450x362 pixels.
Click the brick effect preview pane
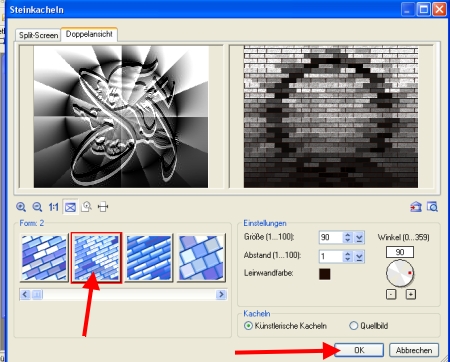(x=331, y=117)
